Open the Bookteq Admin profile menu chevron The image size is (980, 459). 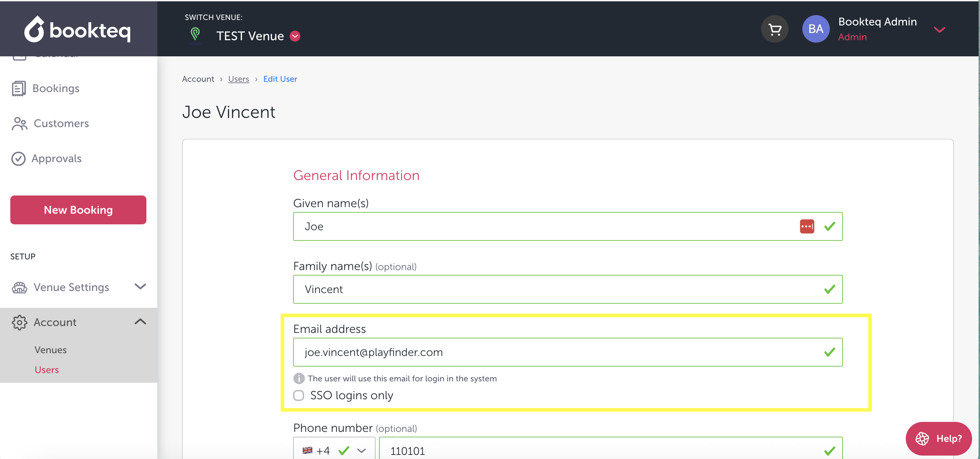coord(939,30)
